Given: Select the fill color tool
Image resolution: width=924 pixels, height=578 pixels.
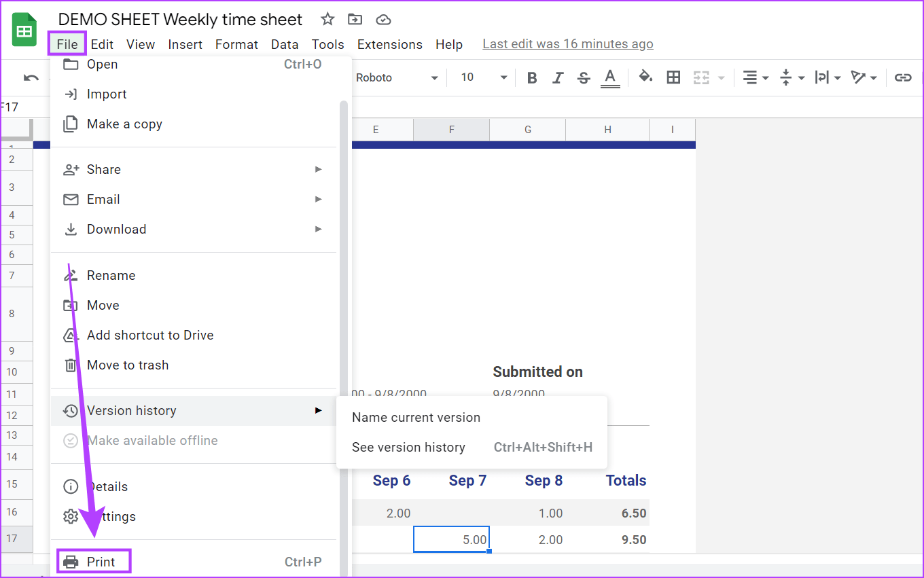Looking at the screenshot, I should coord(645,77).
